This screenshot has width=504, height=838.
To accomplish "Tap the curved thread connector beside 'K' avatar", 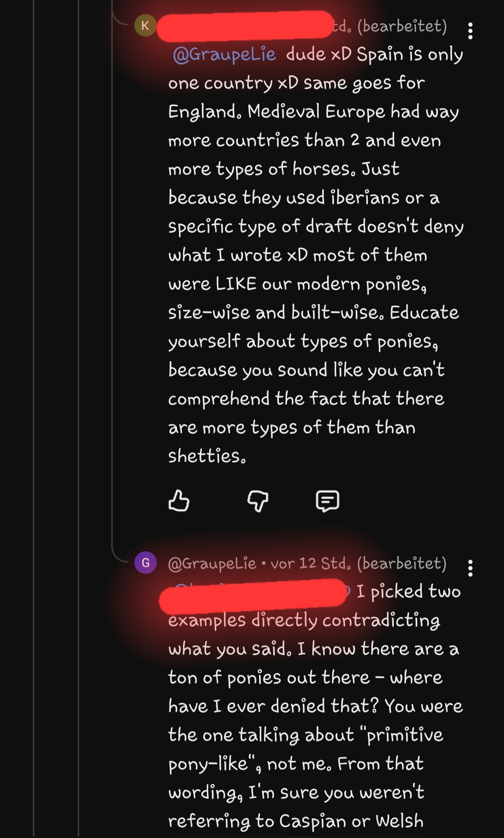I will point(119,19).
